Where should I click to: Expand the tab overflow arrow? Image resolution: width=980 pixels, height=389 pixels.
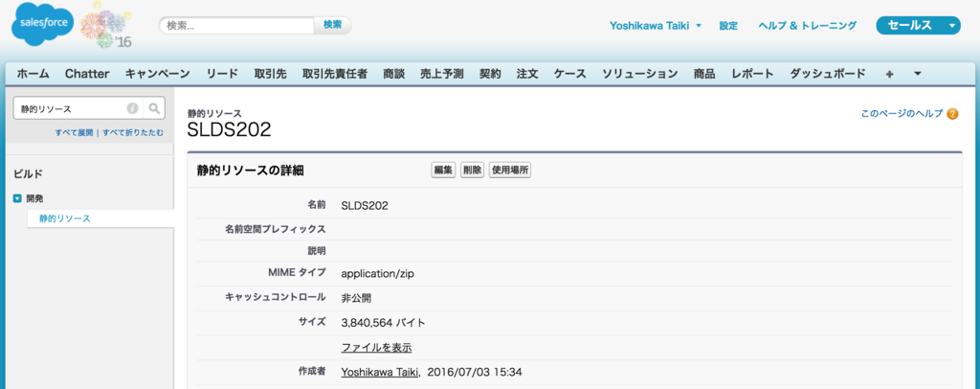918,74
